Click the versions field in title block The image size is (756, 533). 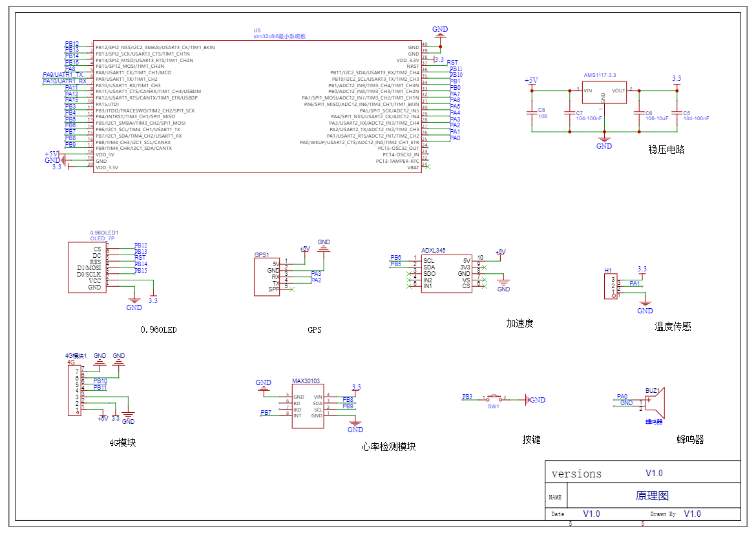pyautogui.click(x=576, y=474)
